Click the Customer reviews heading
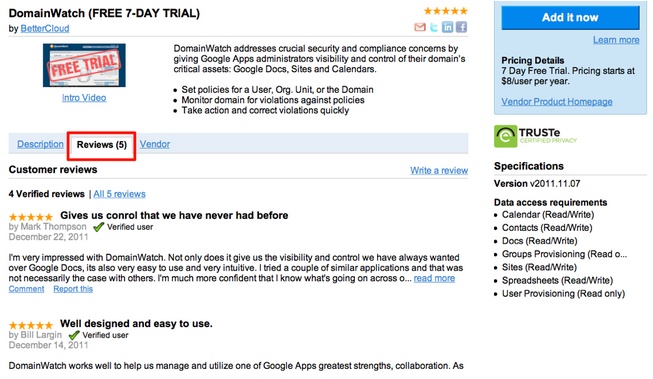Viewport: 653px width, 379px height. [x=53, y=170]
